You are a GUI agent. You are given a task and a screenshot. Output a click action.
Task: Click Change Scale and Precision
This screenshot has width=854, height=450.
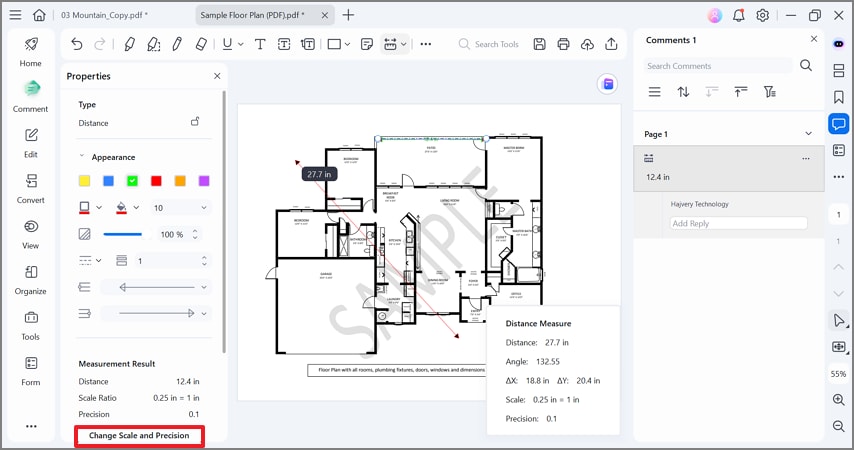coord(139,436)
